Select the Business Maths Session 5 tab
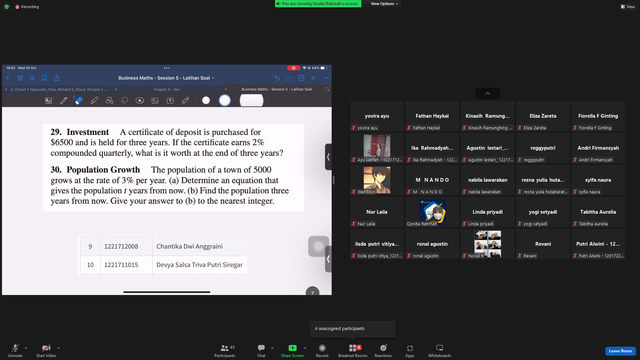 [x=277, y=89]
